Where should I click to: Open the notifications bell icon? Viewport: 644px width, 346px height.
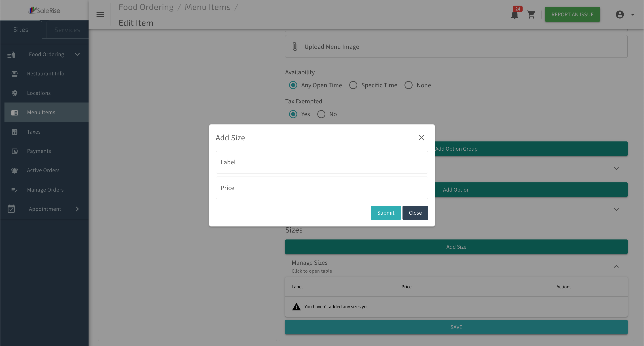[515, 15]
